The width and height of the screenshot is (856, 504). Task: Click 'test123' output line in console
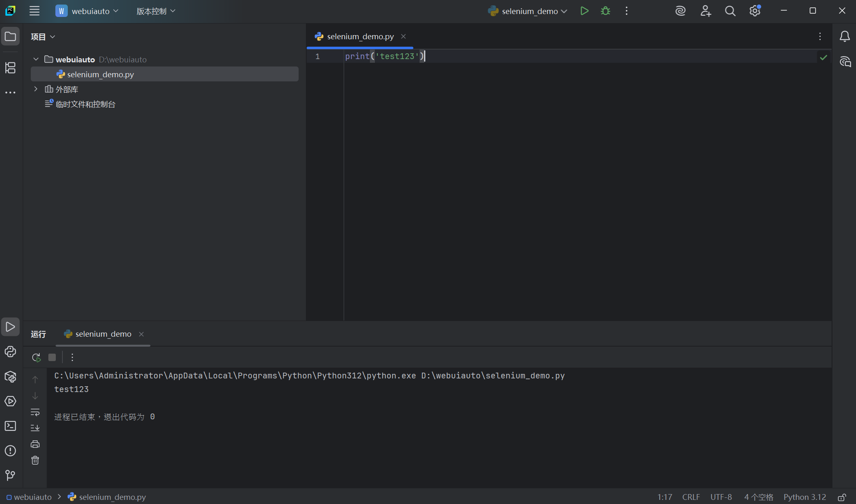click(x=72, y=389)
